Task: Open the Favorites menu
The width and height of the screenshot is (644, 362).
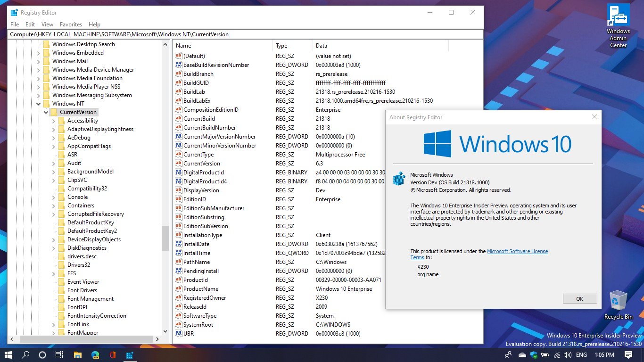Action: (71, 25)
